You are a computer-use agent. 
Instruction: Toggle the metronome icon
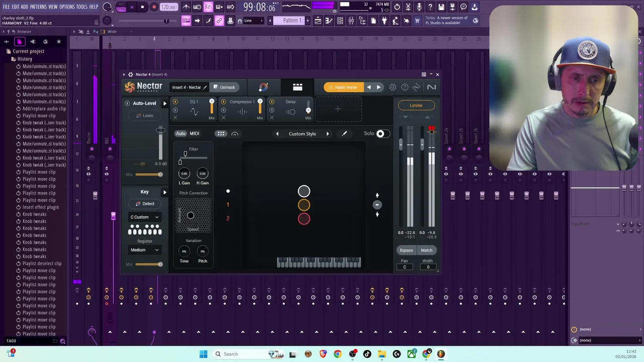click(x=186, y=7)
